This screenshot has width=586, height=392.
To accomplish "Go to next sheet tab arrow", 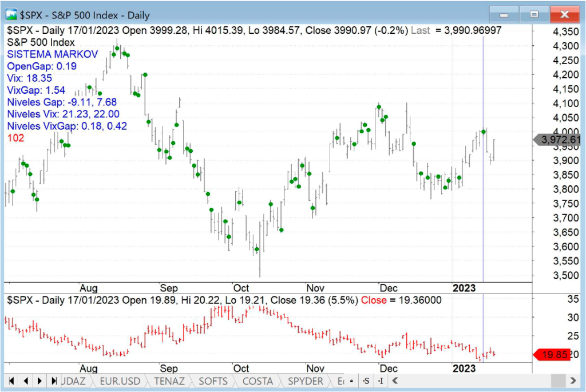I will click(x=39, y=381).
